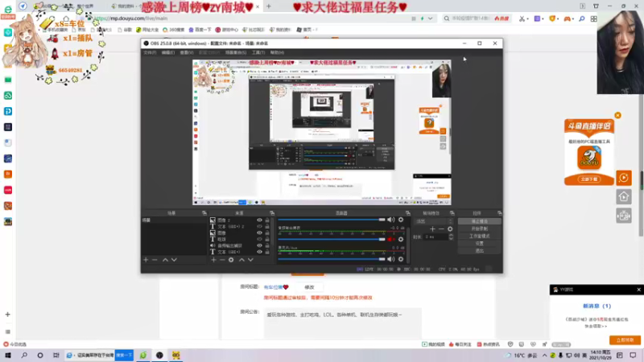Expand the shield icon dropdown arrow
644x362 pixels.
(x=558, y=19)
